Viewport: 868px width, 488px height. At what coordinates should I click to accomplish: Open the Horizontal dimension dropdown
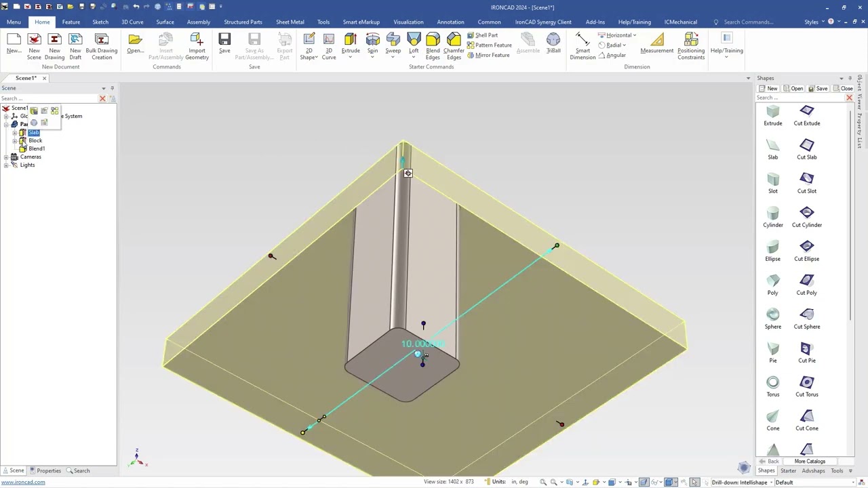[x=635, y=35]
